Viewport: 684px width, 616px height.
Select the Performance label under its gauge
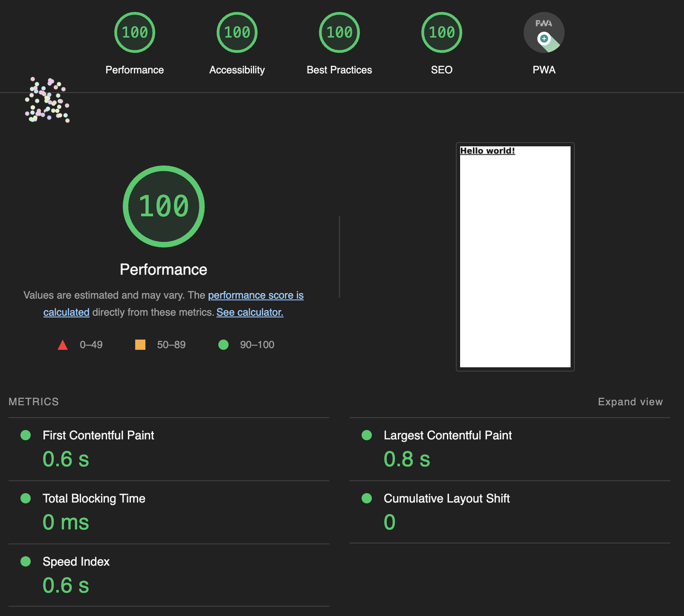pyautogui.click(x=163, y=269)
